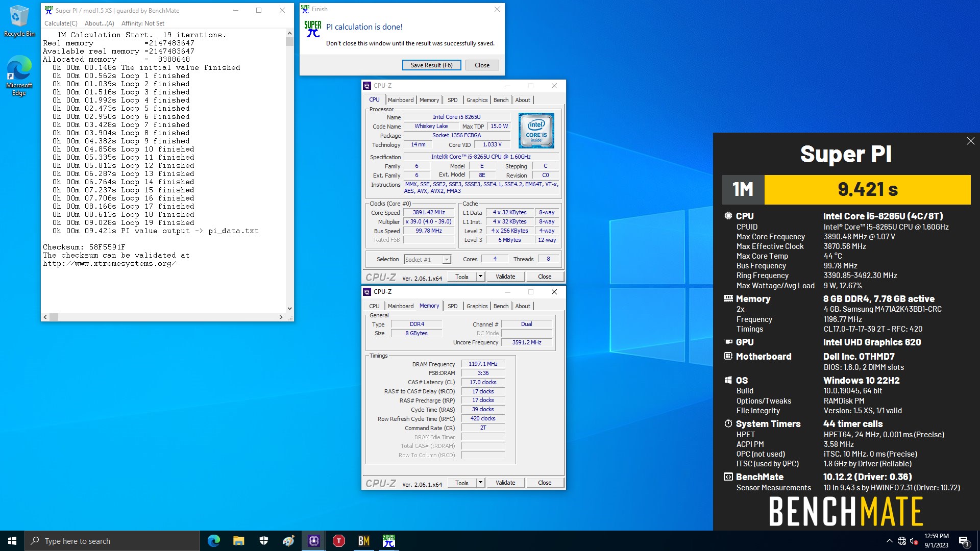Click the Intel Core i5 logo in CPU-Z
Viewport: 980px width, 551px height.
[536, 131]
